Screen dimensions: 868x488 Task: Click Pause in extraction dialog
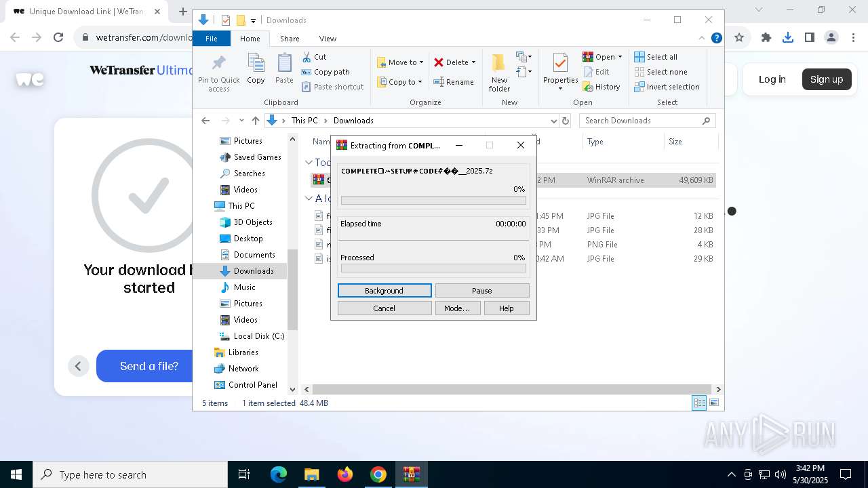tap(482, 291)
